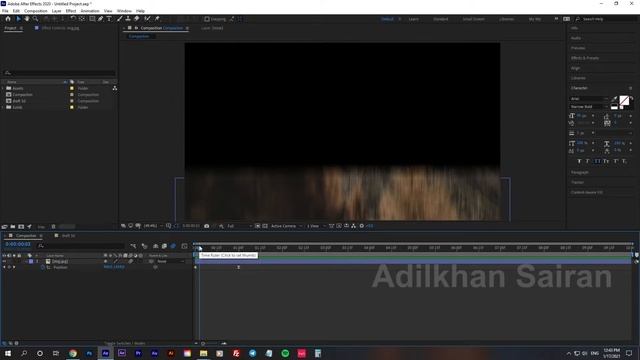Toggle transparency grid button in viewer

point(265,226)
